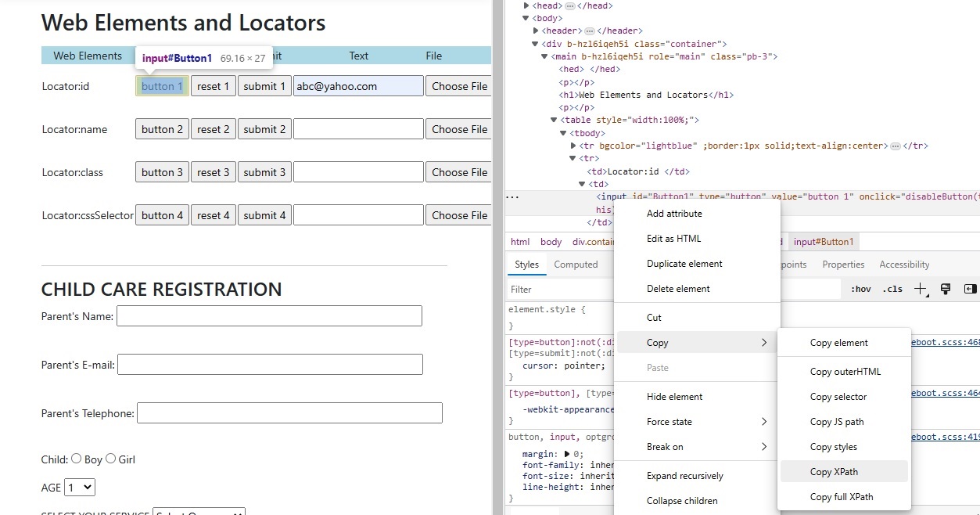
Task: Expand the collapsed header ellipsis badge
Action: (x=590, y=31)
